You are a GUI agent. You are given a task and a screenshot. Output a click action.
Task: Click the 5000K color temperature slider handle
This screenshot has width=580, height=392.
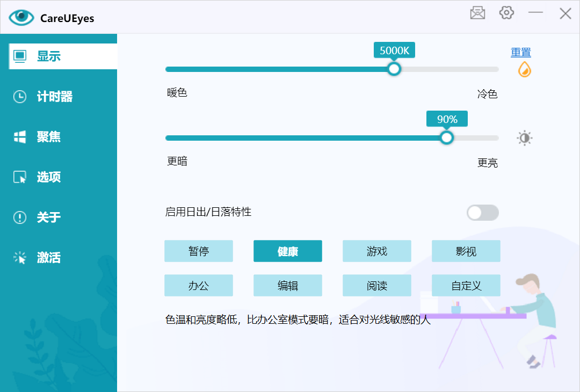(x=394, y=69)
